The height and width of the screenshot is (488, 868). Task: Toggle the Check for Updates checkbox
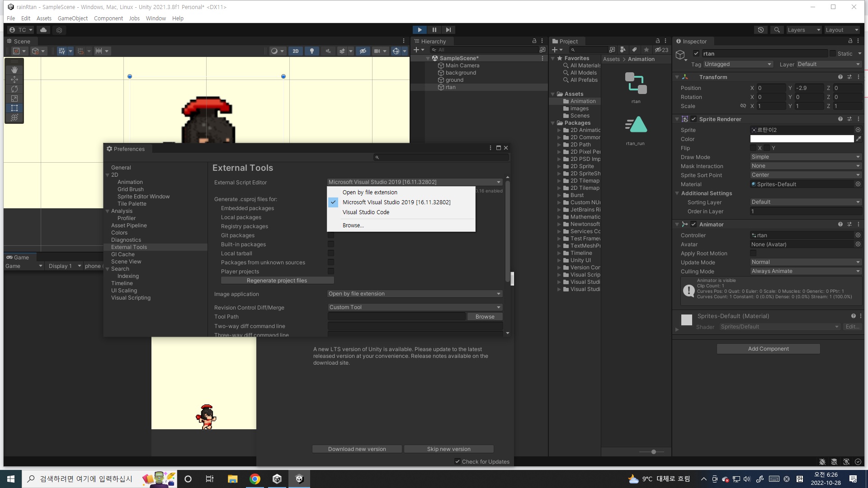(458, 462)
